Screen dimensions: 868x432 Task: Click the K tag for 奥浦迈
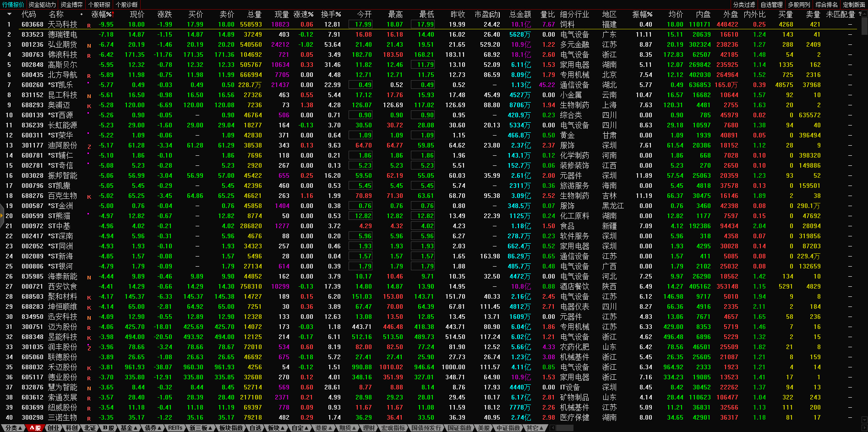tap(89, 106)
